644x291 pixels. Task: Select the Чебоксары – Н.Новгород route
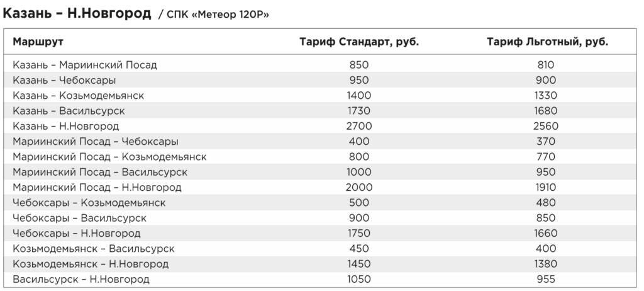pos(76,234)
